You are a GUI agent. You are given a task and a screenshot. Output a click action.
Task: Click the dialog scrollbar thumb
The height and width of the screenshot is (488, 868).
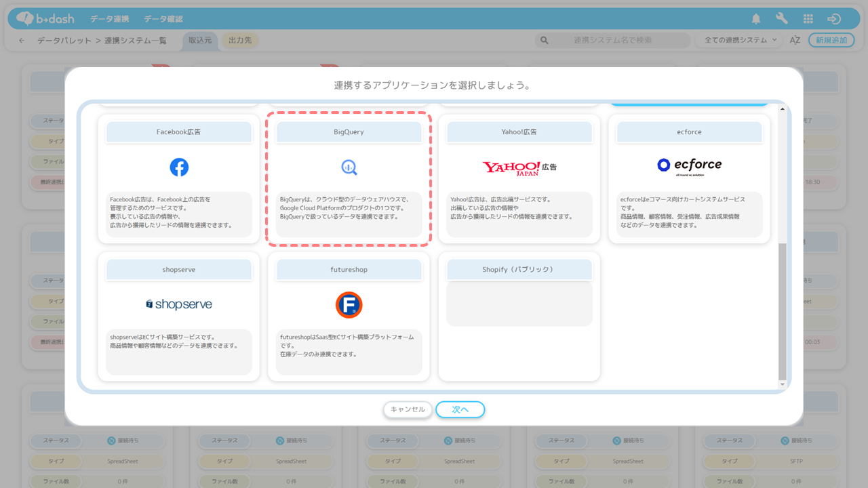click(x=783, y=312)
